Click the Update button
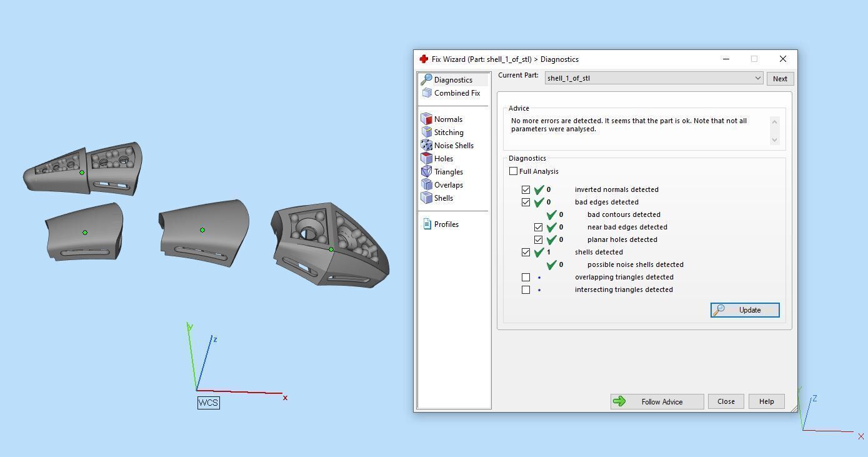Viewport: 868px width, 457px height. (x=745, y=310)
